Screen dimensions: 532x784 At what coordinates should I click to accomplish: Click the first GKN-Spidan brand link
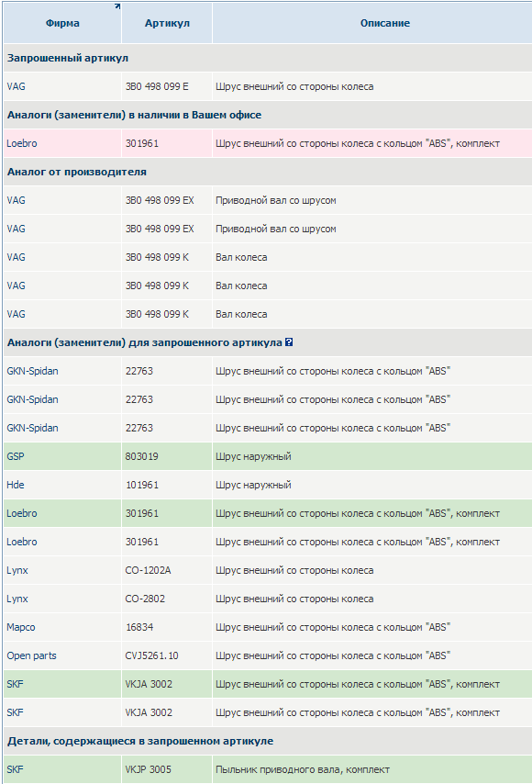coord(32,371)
